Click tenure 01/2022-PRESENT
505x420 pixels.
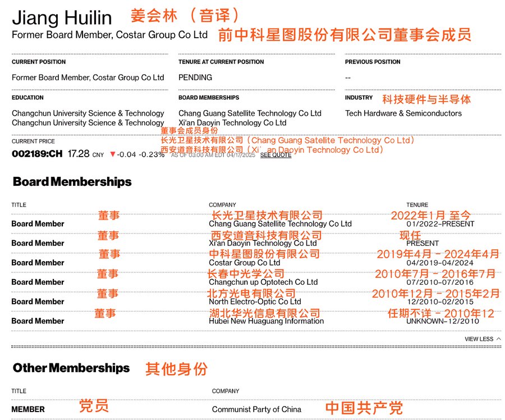click(x=440, y=223)
